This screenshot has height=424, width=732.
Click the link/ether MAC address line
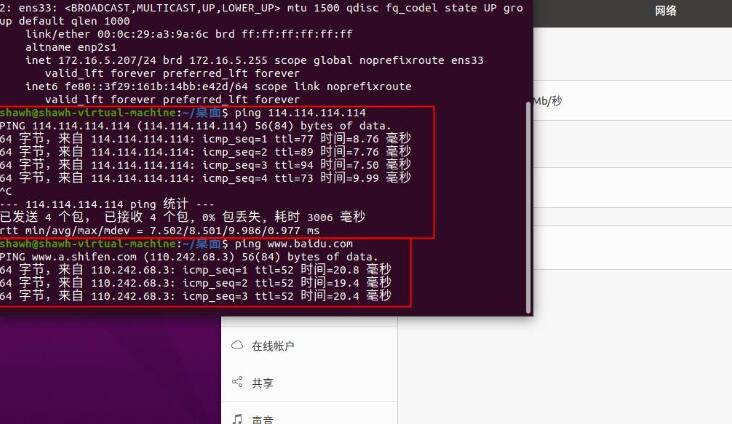coord(189,34)
